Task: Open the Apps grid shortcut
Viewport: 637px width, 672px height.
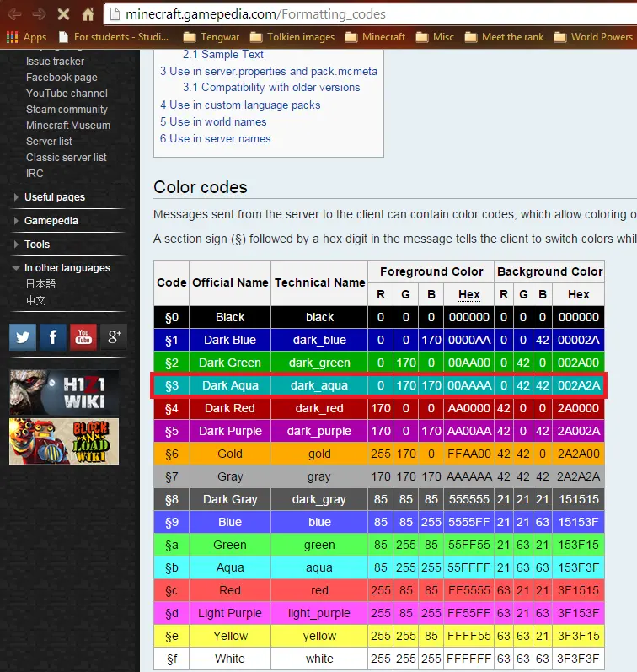Action: pyautogui.click(x=26, y=37)
